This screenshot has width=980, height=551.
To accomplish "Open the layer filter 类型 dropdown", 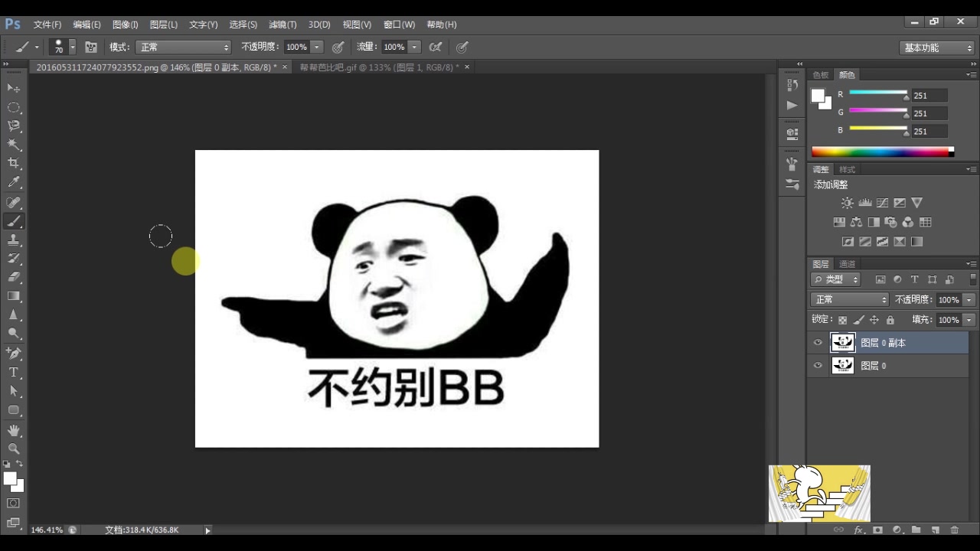I will click(836, 280).
